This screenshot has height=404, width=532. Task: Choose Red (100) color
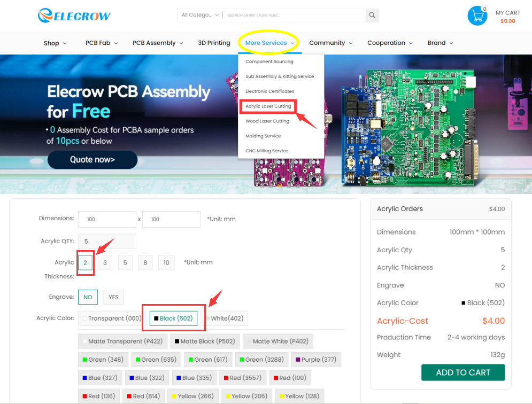290,378
